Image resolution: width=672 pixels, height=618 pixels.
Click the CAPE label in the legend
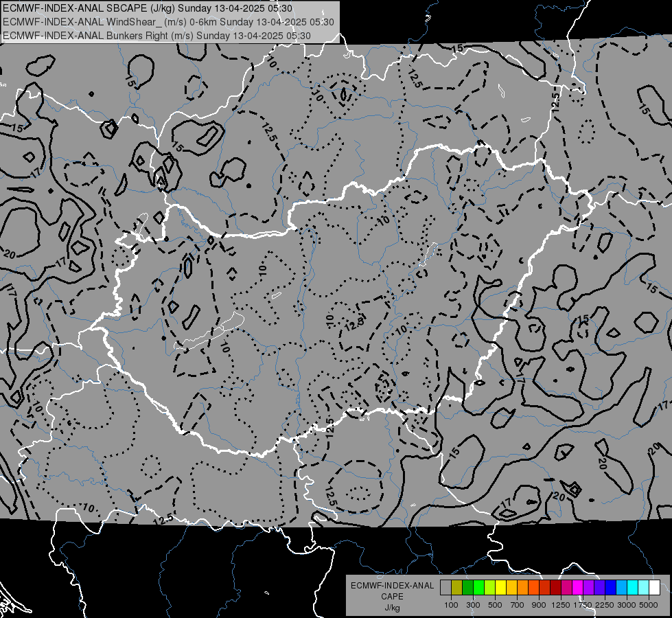click(392, 597)
